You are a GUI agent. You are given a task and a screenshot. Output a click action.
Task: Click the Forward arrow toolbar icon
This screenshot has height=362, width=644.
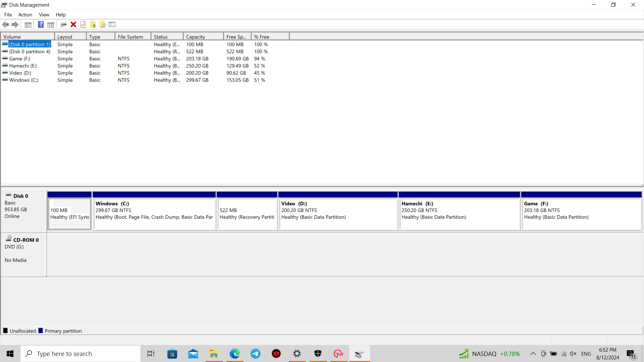coord(15,24)
